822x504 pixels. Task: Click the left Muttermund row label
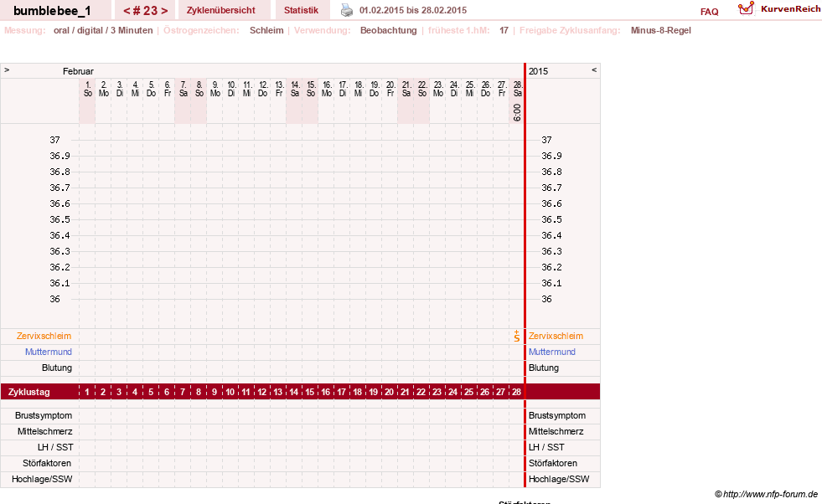(49, 352)
